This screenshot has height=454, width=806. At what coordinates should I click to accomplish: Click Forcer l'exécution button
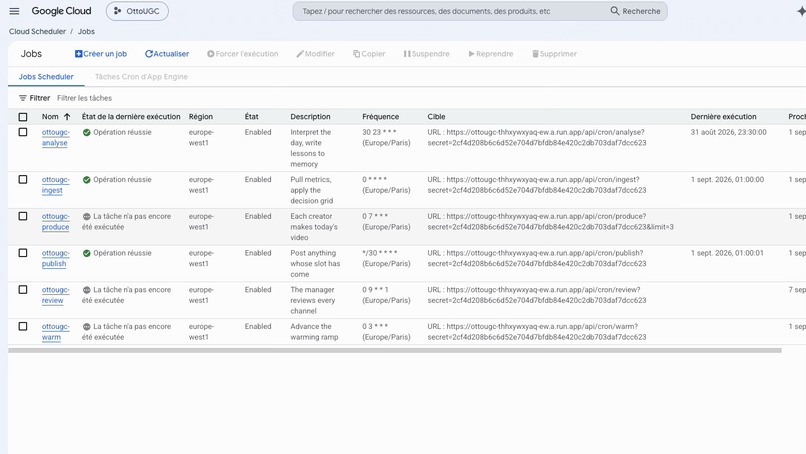pos(243,53)
